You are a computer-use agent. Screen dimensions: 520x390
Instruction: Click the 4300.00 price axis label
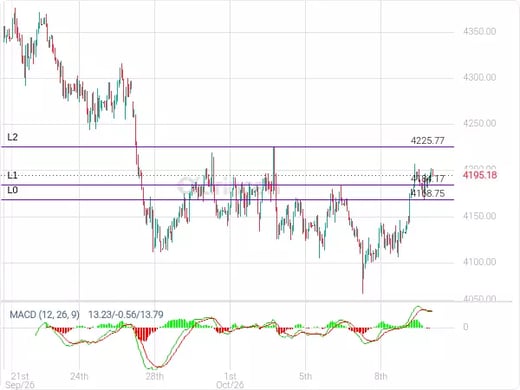pyautogui.click(x=480, y=77)
